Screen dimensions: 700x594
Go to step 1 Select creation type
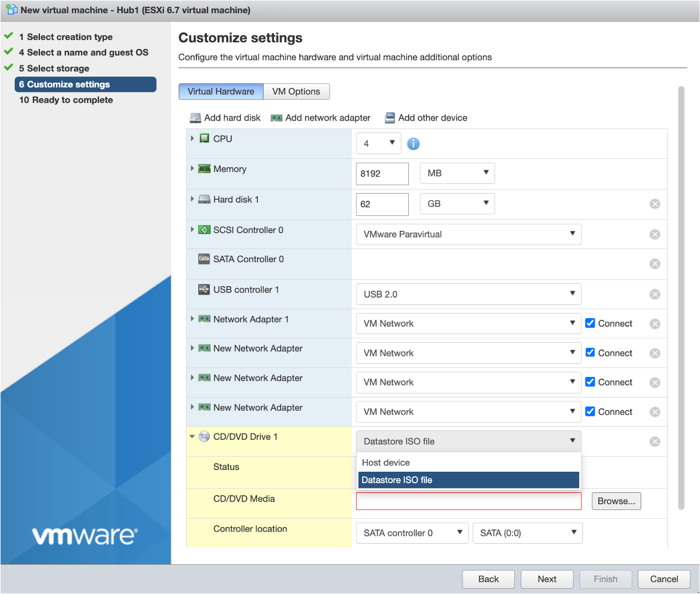click(x=66, y=37)
